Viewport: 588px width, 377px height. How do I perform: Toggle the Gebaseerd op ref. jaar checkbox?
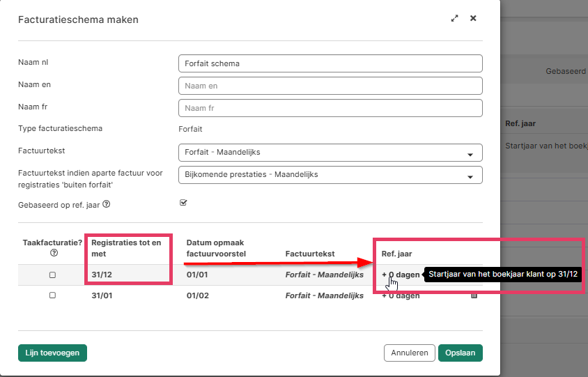pos(183,203)
